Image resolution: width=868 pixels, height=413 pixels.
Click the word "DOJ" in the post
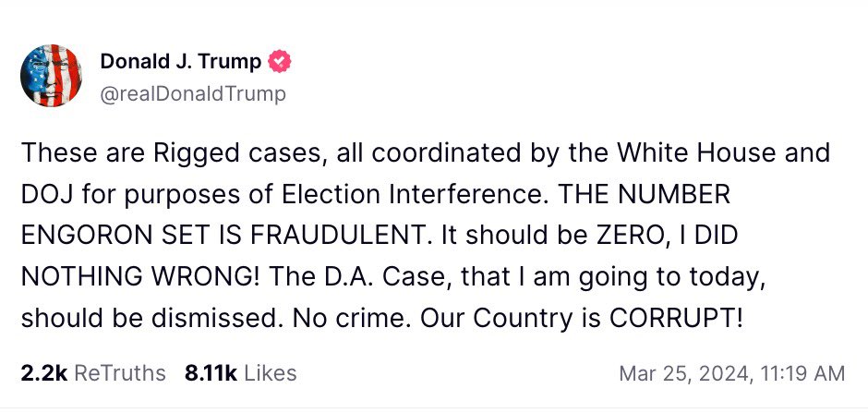(x=44, y=193)
